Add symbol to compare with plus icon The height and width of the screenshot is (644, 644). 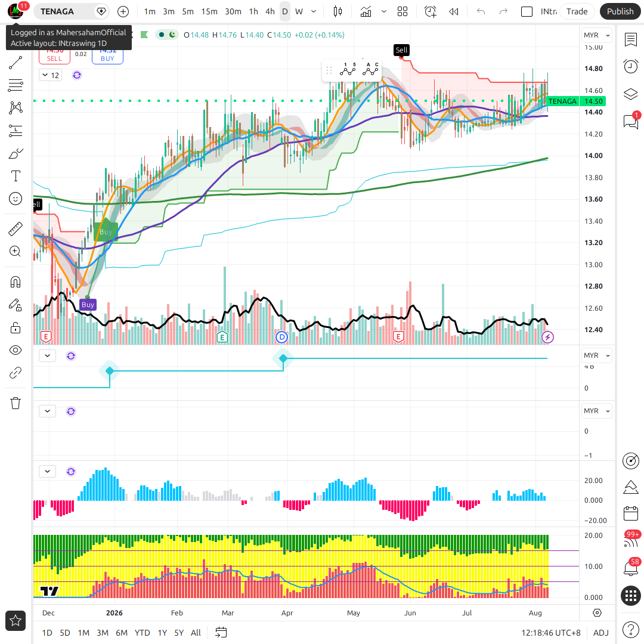pos(123,11)
